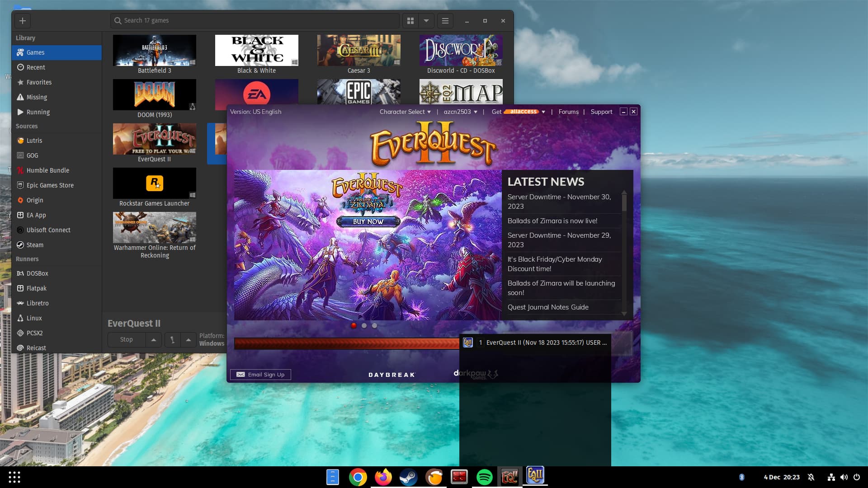Open the view options dropdown arrow in Lutris header
This screenshot has width=868, height=488.
click(x=426, y=21)
